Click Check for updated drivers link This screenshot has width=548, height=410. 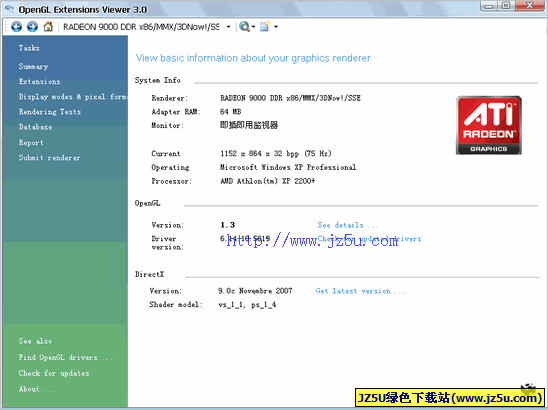pos(369,239)
